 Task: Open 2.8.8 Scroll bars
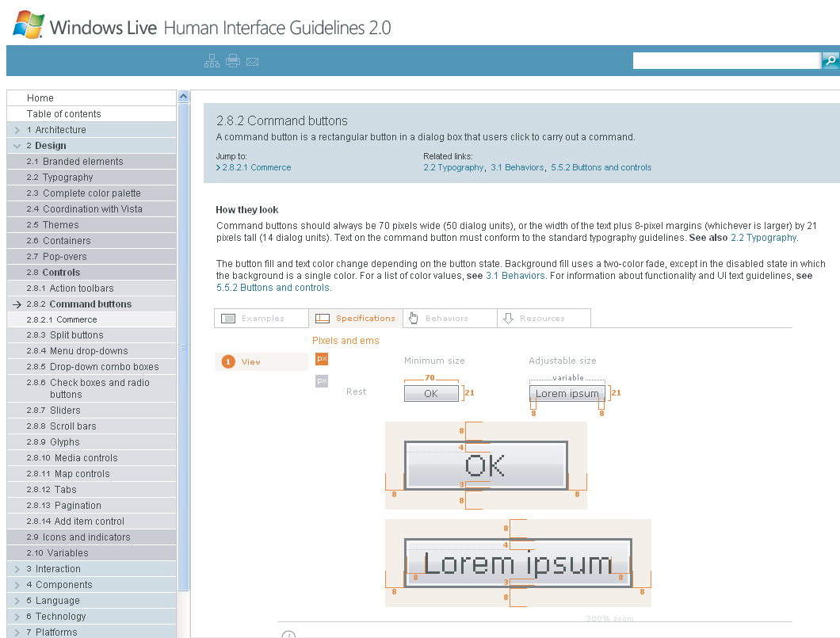92,426
